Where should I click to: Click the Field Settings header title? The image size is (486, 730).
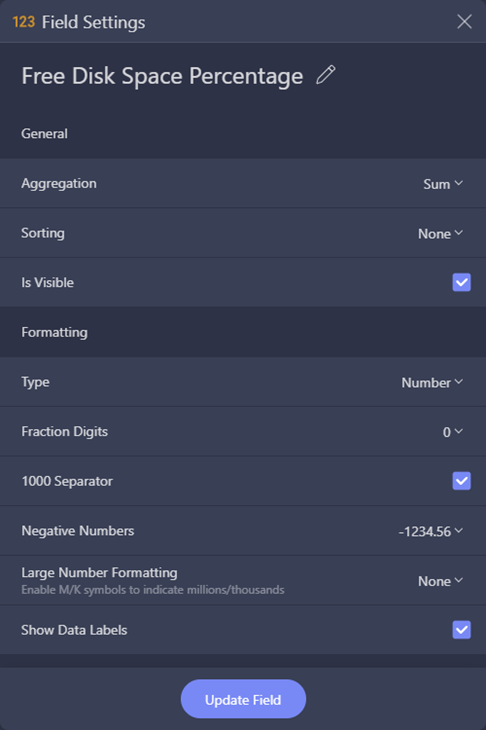[x=94, y=22]
